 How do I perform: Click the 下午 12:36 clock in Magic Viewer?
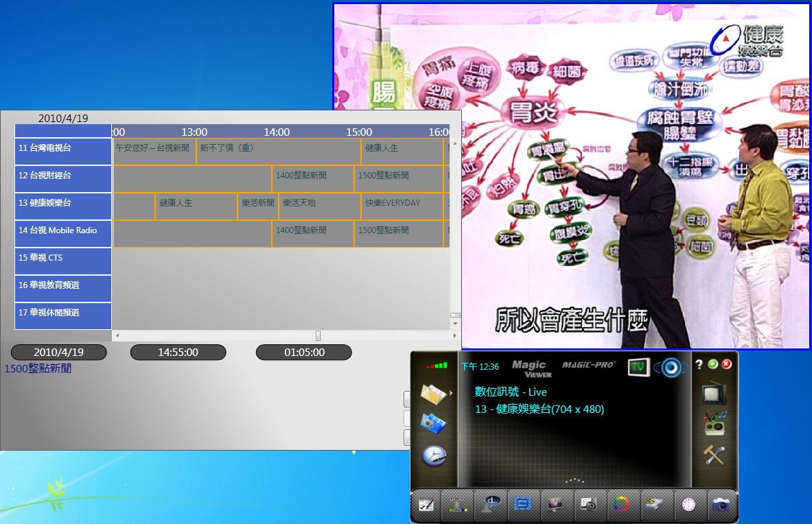pyautogui.click(x=480, y=367)
